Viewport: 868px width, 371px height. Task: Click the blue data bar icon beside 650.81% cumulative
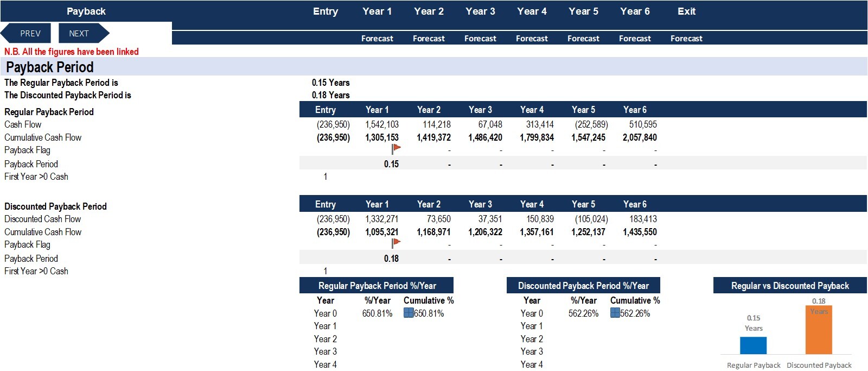tap(409, 313)
